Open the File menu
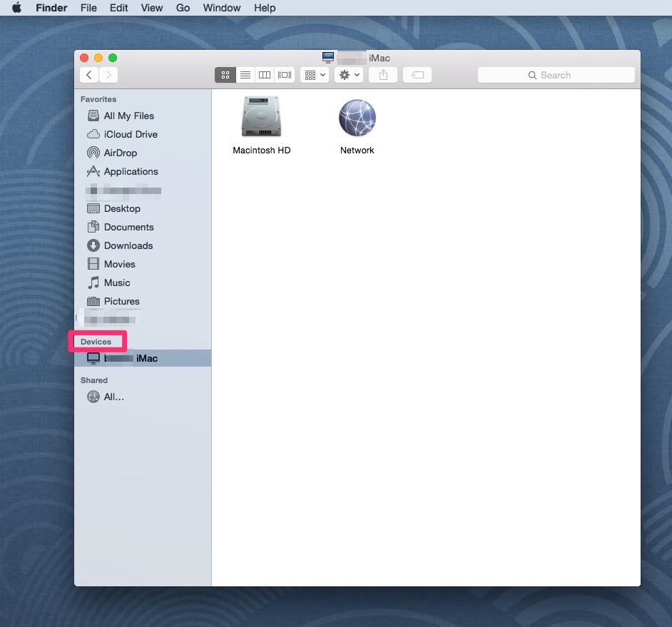This screenshot has height=627, width=672. [88, 8]
